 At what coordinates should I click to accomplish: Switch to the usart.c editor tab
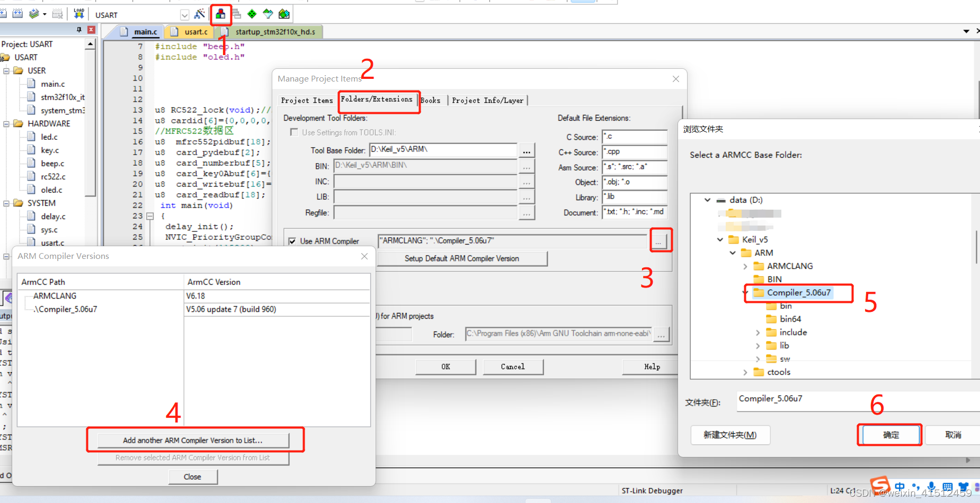tap(195, 32)
